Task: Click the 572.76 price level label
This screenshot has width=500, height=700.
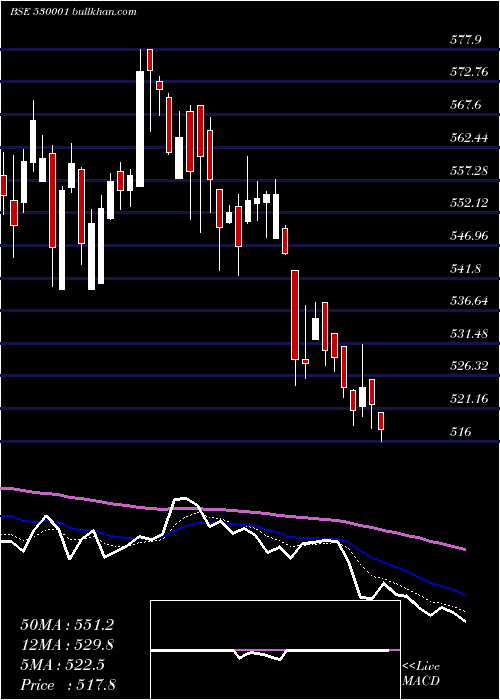Action: tap(469, 72)
